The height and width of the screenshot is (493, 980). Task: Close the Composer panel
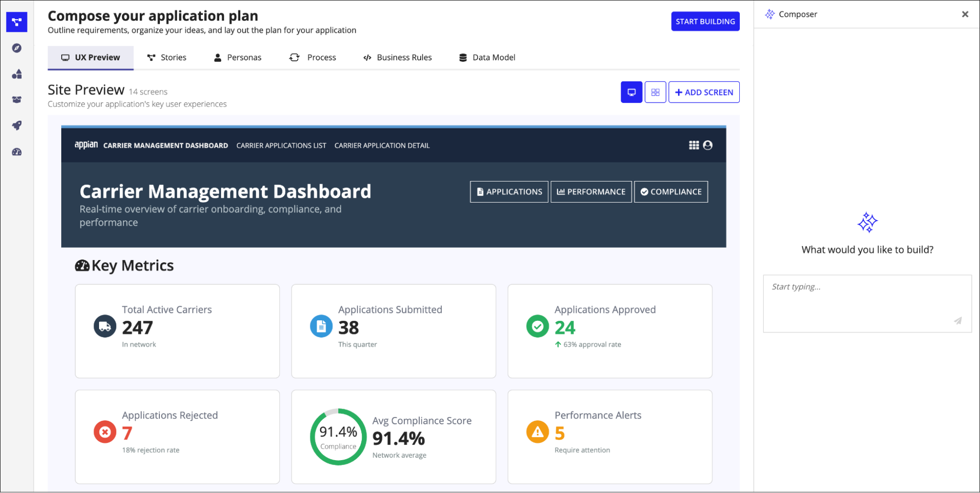965,14
